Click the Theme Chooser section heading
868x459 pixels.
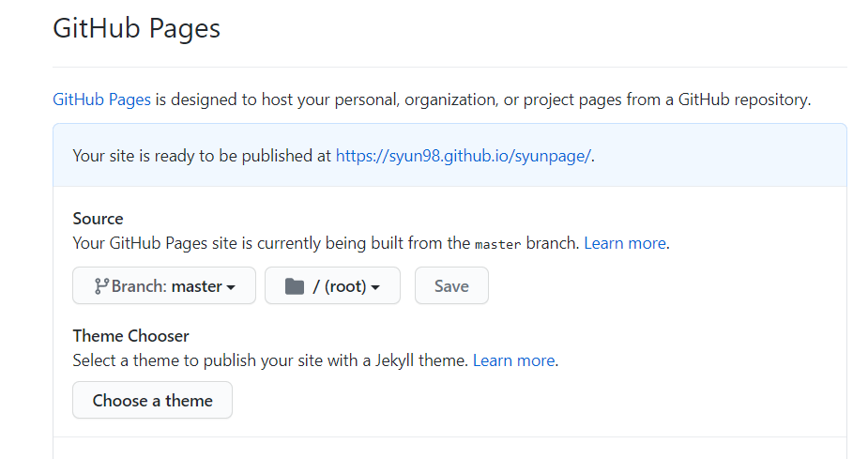[130, 335]
